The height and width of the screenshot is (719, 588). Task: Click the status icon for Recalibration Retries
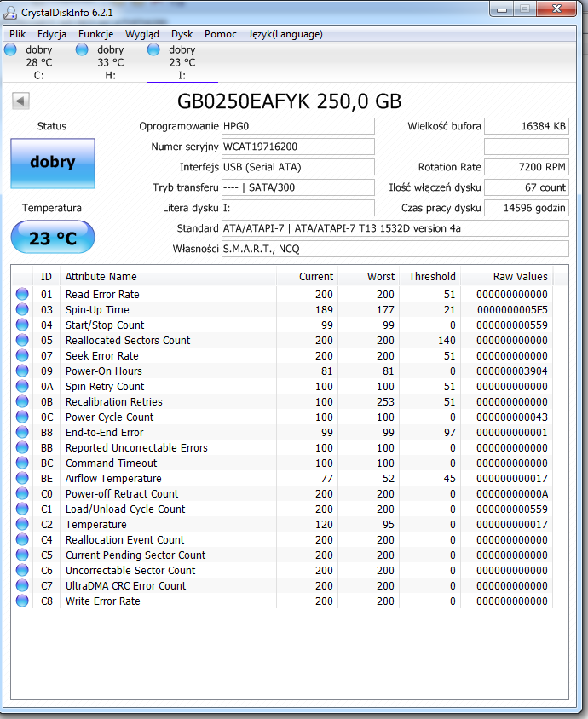pyautogui.click(x=22, y=401)
